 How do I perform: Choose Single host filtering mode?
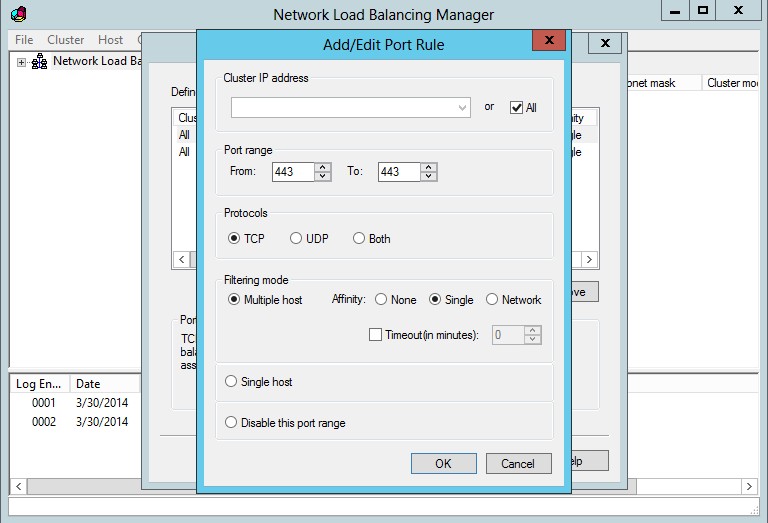(232, 381)
